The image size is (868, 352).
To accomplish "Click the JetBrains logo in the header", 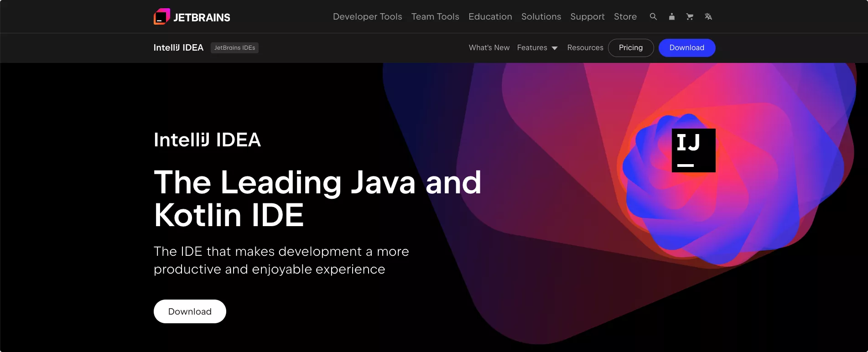I will point(192,17).
